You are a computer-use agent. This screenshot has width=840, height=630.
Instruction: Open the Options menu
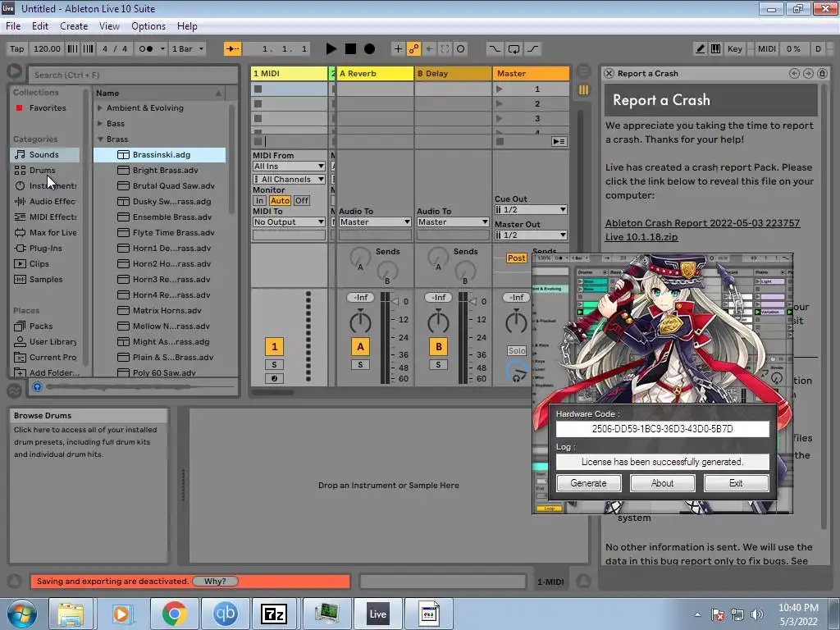[148, 25]
